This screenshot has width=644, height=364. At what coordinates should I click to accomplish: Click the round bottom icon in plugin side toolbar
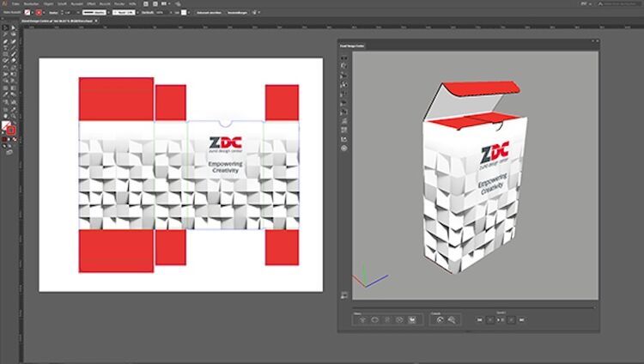point(344,149)
